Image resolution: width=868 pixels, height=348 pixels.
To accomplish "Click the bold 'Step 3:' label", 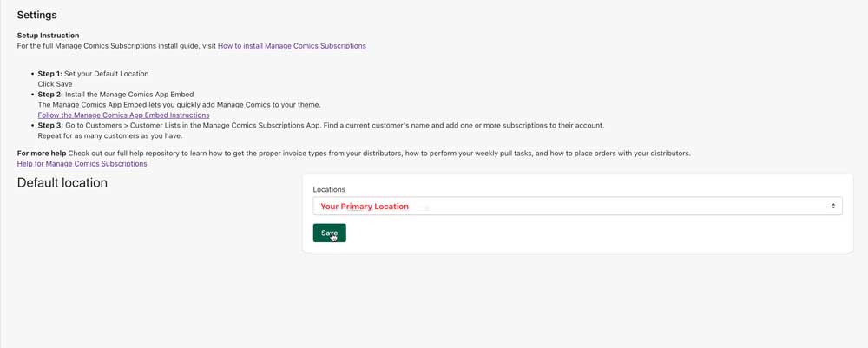I will 50,126.
